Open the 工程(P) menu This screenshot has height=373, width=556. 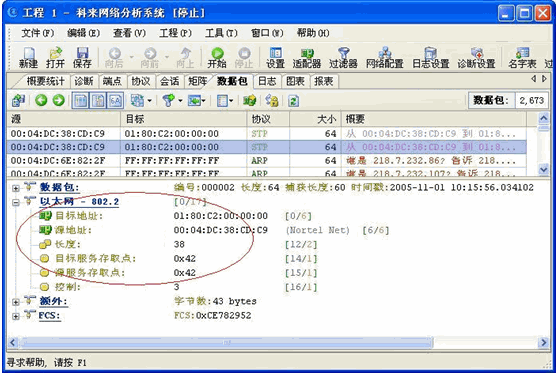click(x=175, y=33)
